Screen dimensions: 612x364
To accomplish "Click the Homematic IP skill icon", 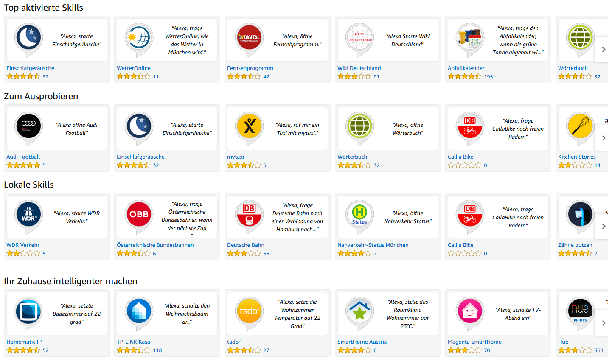I will point(28,311).
